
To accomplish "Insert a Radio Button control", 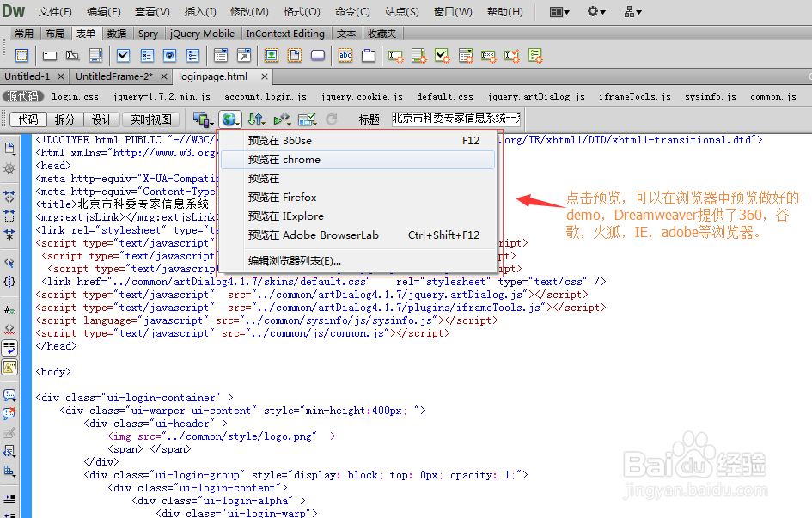I will click(170, 55).
